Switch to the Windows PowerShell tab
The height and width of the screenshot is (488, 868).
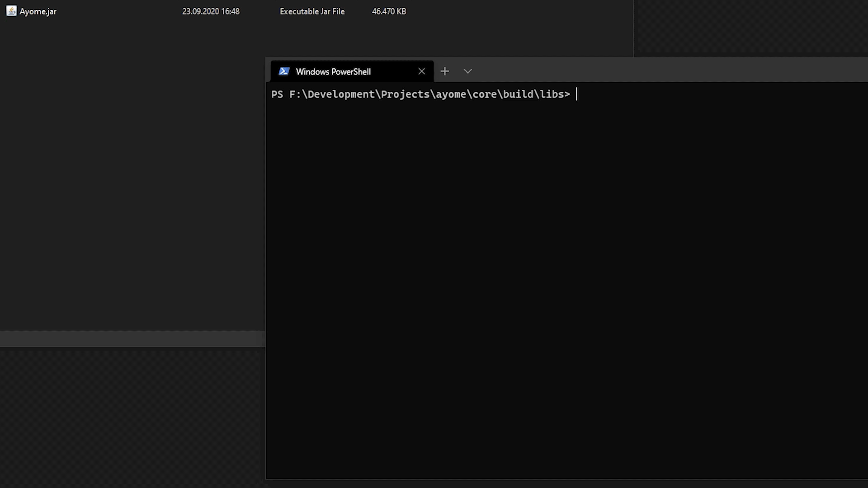333,72
